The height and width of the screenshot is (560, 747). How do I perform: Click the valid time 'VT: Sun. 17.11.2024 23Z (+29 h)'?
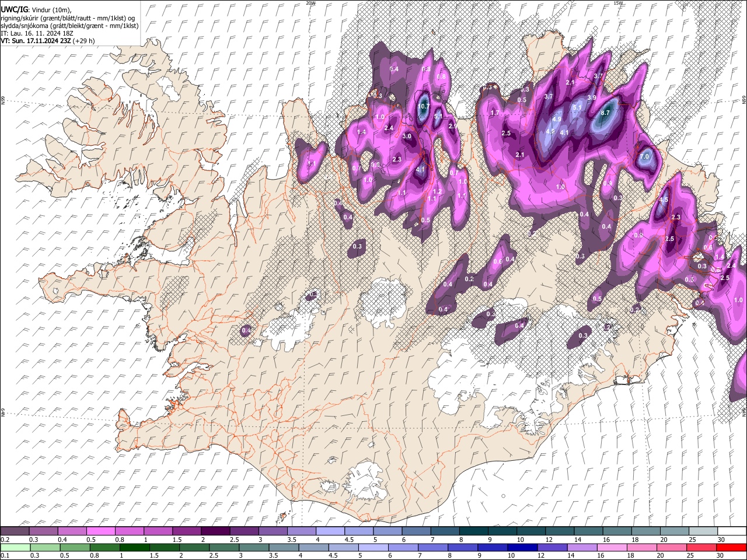[x=47, y=41]
